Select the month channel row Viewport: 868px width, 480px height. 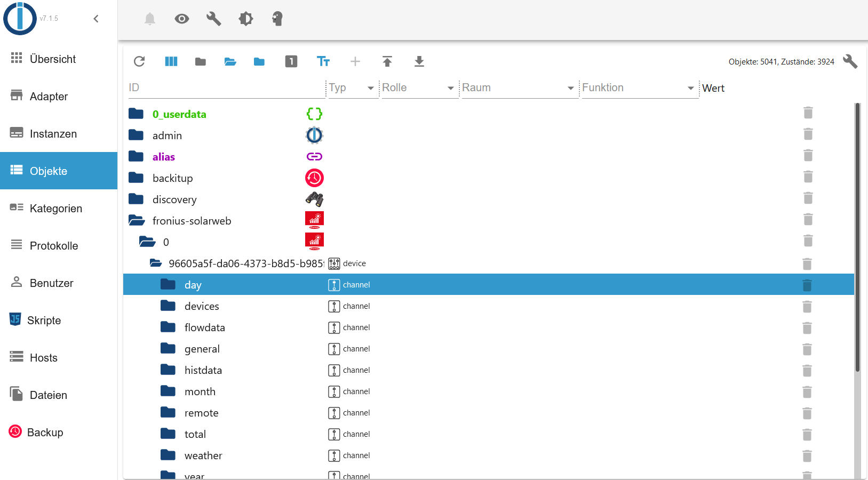click(489, 391)
